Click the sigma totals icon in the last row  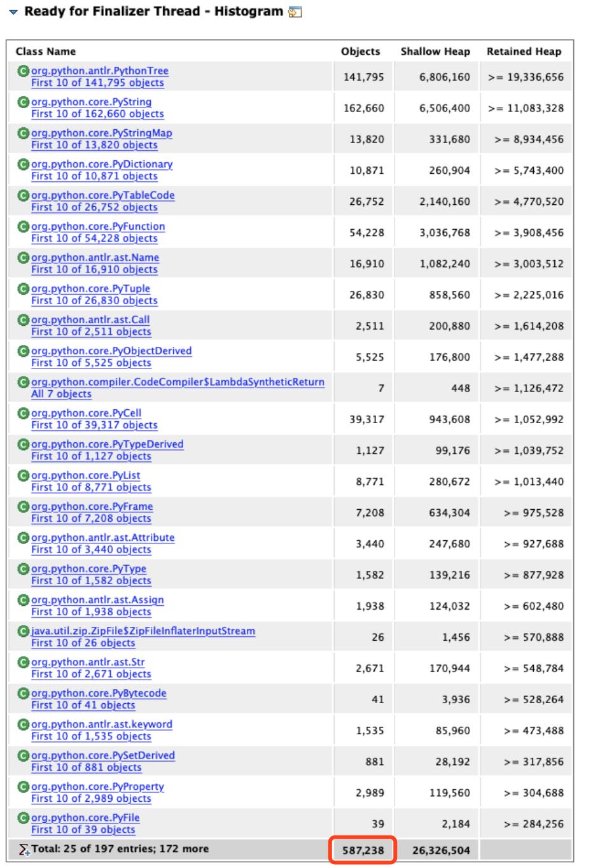point(24,850)
